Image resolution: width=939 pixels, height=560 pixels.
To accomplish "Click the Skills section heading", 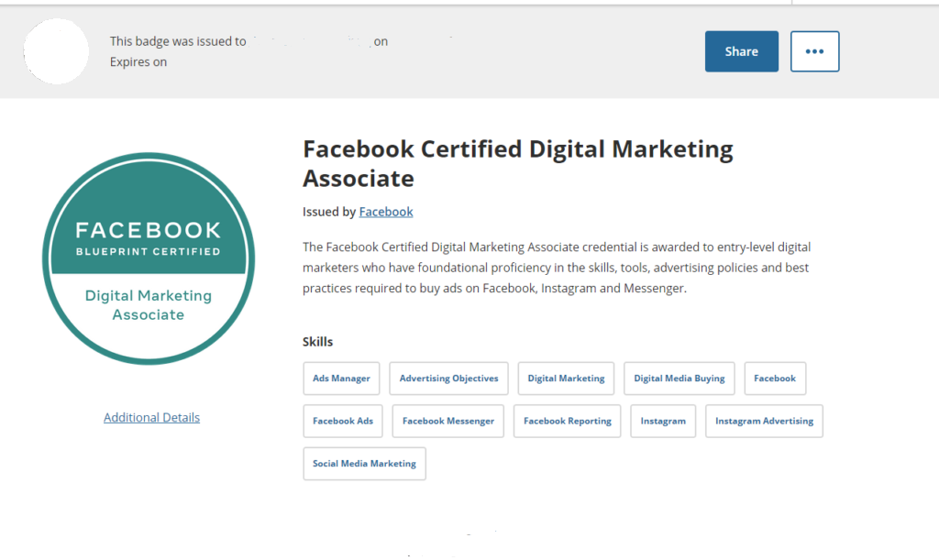I will [x=317, y=341].
